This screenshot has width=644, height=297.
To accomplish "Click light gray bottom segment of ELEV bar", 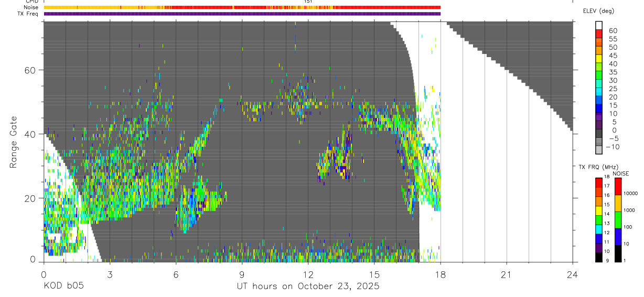I will pos(599,150).
